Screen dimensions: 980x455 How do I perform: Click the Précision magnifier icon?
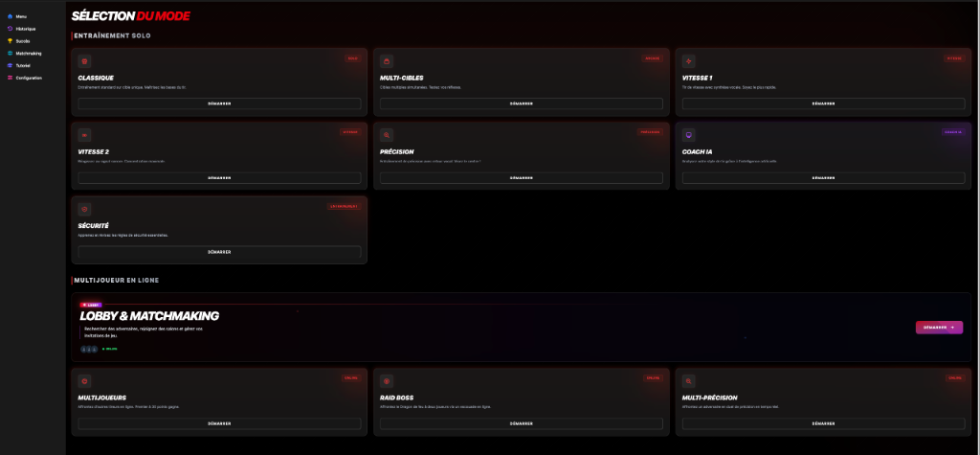tap(387, 135)
